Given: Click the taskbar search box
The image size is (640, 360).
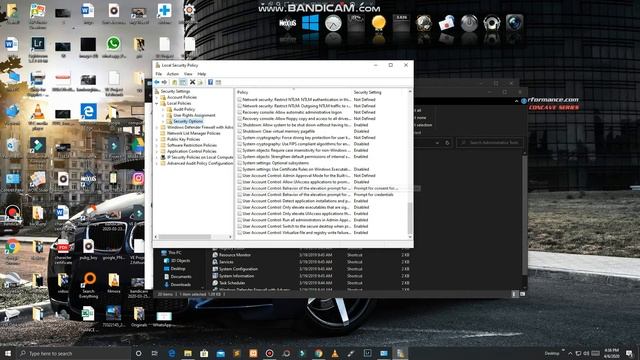Looking at the screenshot, I should [x=73, y=353].
